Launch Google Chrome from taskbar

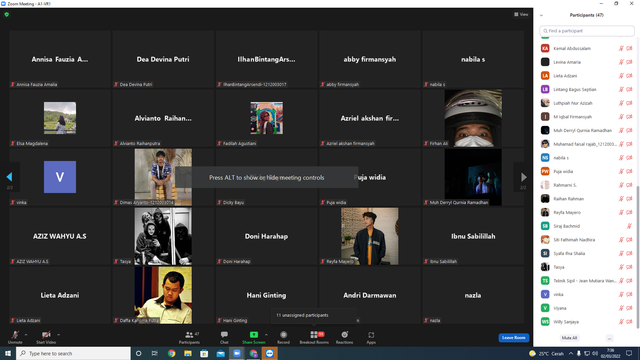tap(171, 353)
